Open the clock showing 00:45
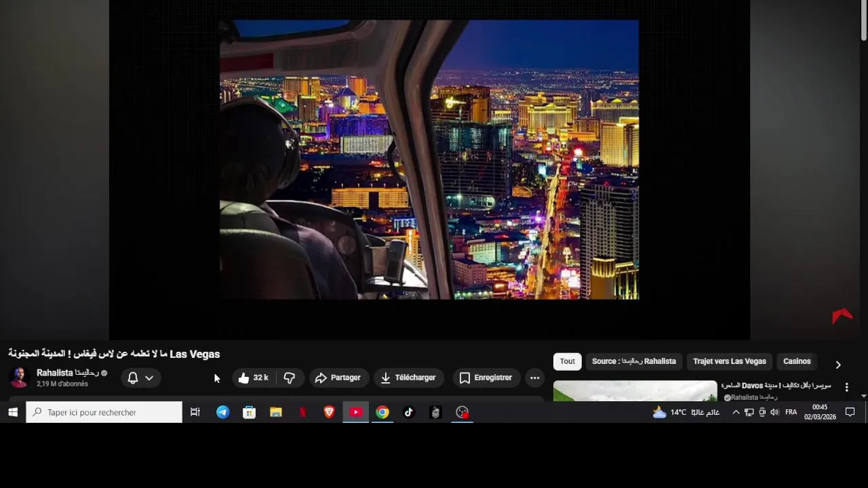 coord(820,412)
